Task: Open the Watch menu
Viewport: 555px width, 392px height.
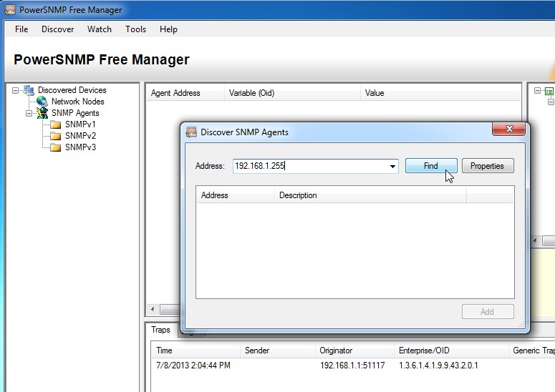Action: coord(100,29)
